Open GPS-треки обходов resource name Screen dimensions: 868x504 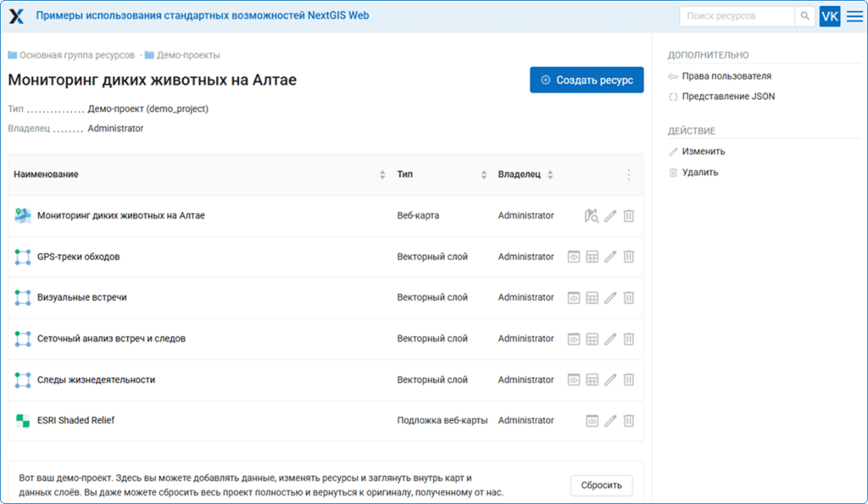tap(79, 257)
